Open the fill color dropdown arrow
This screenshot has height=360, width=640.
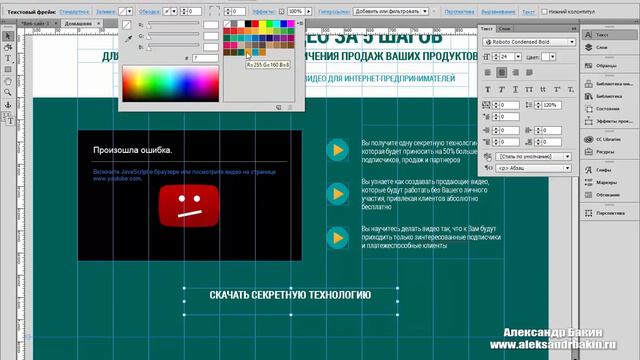pos(130,11)
